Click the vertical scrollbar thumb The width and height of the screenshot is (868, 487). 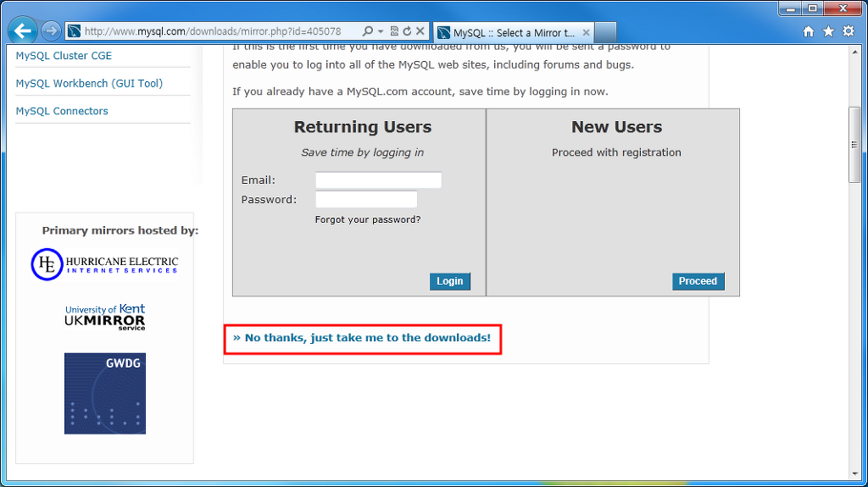pos(854,145)
